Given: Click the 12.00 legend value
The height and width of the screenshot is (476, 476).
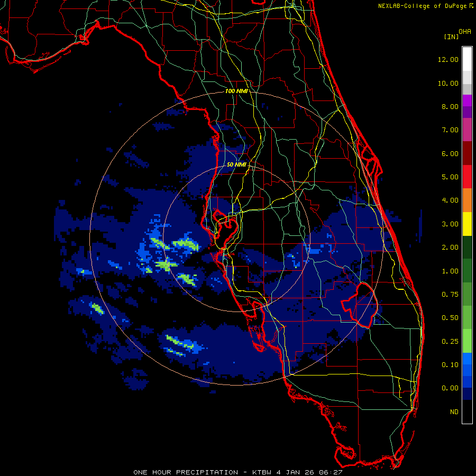Looking at the screenshot, I should click(x=448, y=59).
